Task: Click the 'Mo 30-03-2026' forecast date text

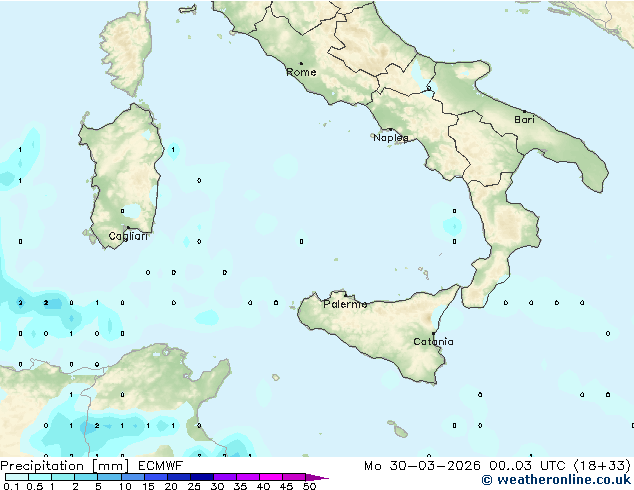Action: tap(423, 466)
